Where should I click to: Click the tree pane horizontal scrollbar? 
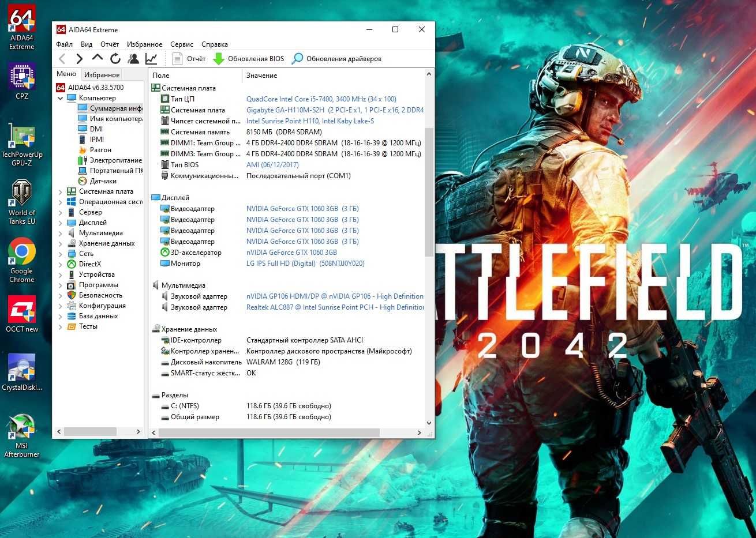(91, 431)
